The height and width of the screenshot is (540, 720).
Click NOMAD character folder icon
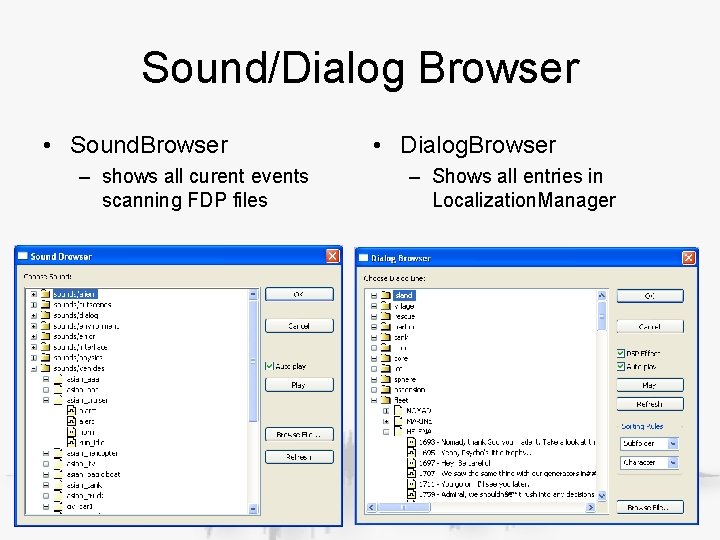[398, 411]
